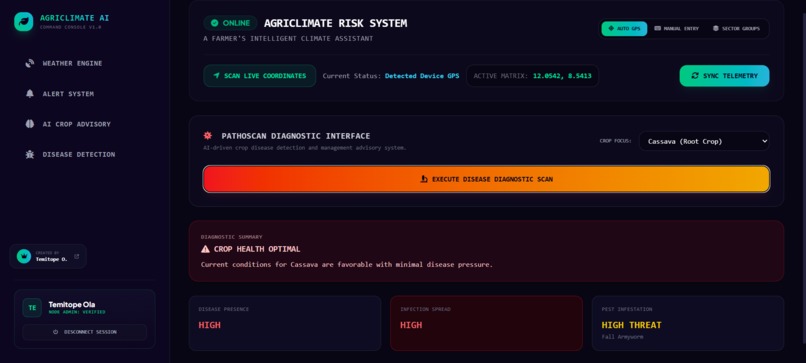
Task: Click the Fall Armyworm label
Action: 622,337
